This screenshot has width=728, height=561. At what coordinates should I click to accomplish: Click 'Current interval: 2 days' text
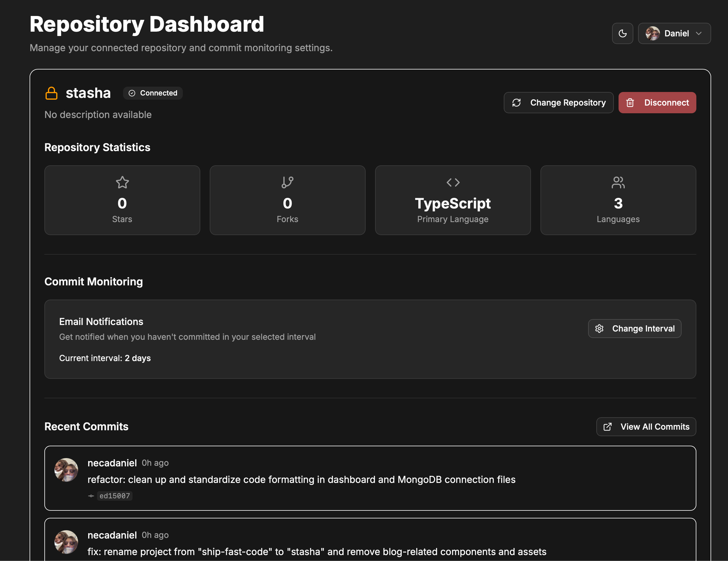pos(105,358)
